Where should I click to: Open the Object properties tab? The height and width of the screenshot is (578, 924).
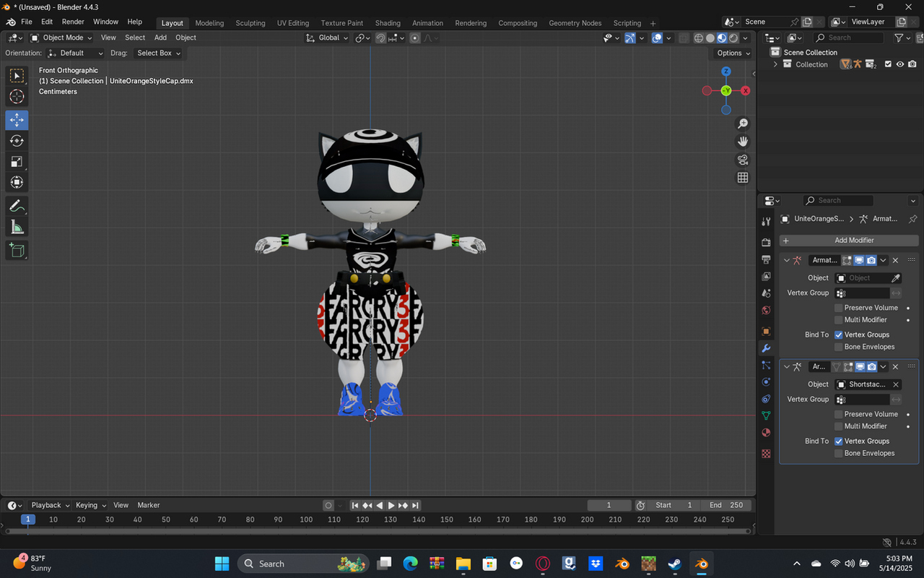pos(767,332)
